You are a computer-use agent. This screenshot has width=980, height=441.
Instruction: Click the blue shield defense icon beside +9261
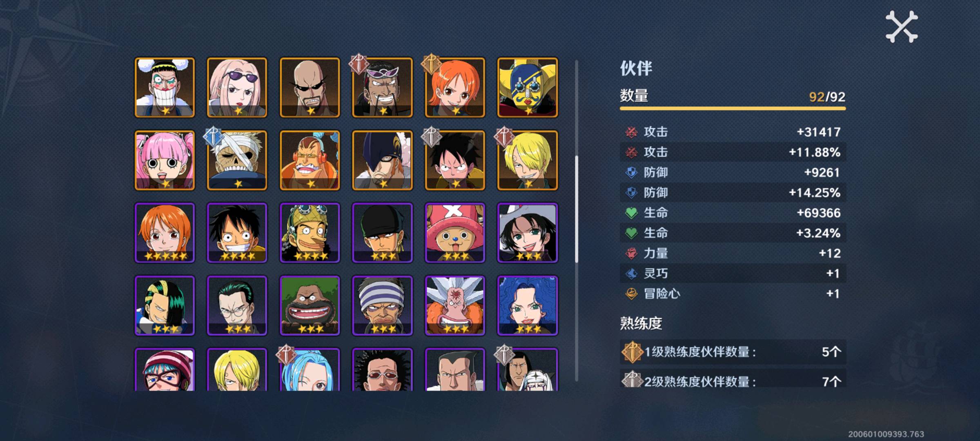point(631,172)
